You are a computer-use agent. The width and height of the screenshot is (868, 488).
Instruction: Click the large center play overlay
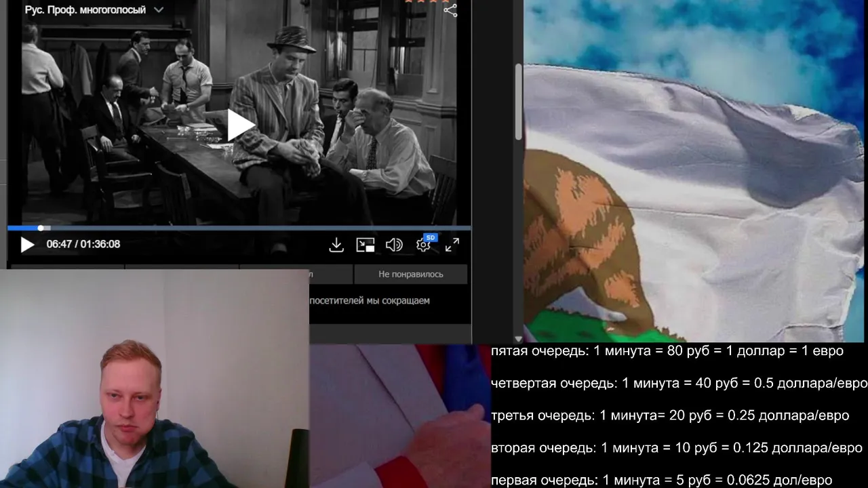click(x=240, y=125)
